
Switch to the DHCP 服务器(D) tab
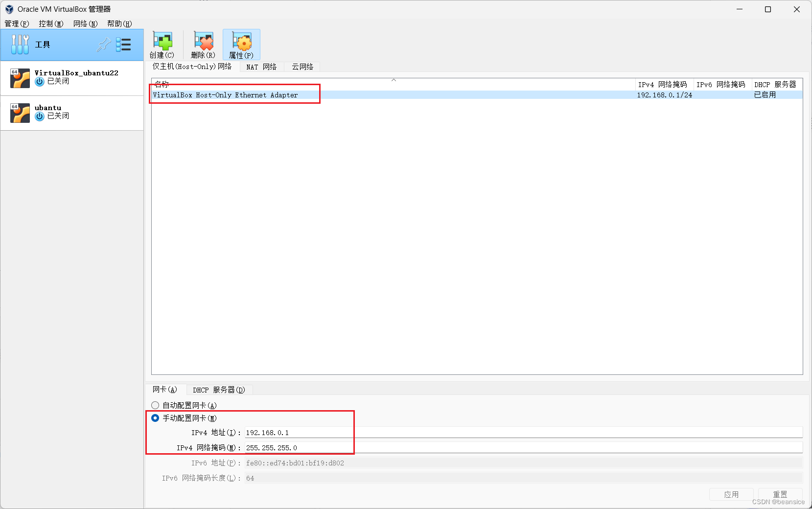[x=219, y=390]
